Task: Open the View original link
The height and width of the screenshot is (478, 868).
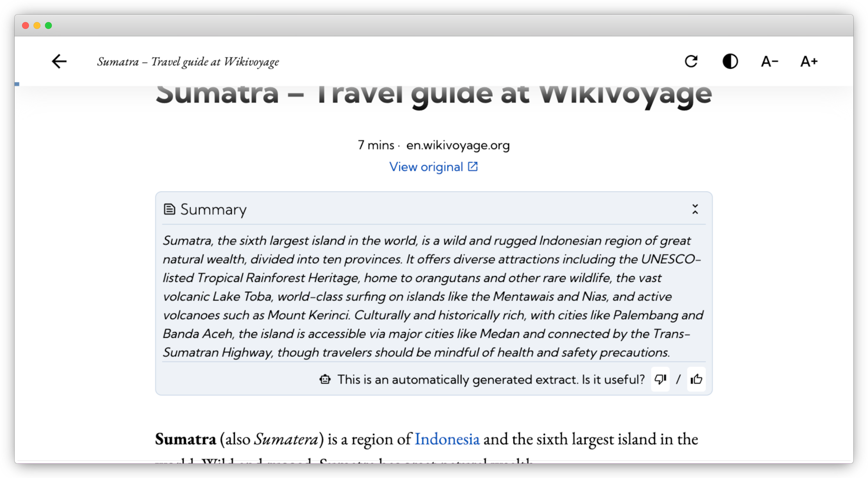Action: (426, 167)
